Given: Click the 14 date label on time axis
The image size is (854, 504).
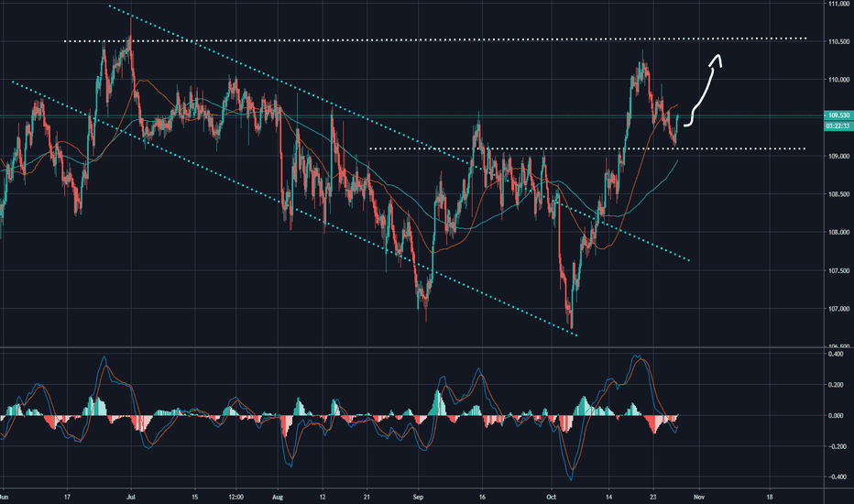Looking at the screenshot, I should click(x=608, y=497).
